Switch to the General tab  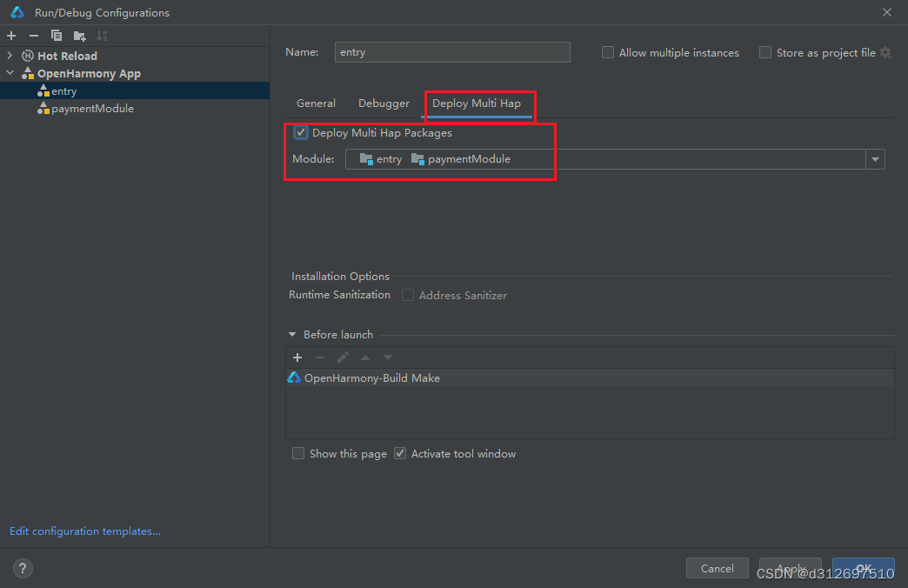coord(316,104)
